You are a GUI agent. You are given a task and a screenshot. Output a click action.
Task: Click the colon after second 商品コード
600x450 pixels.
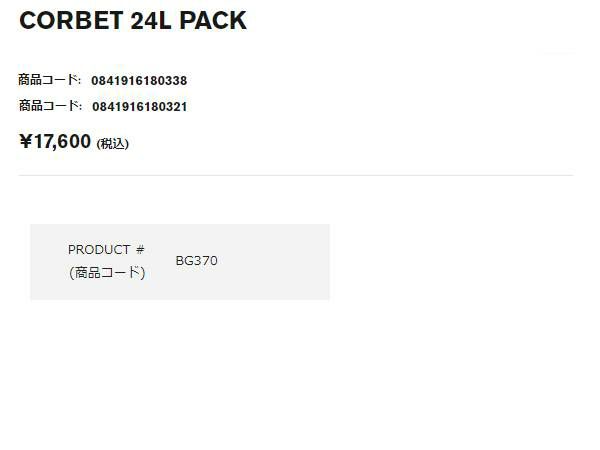pyautogui.click(x=80, y=107)
